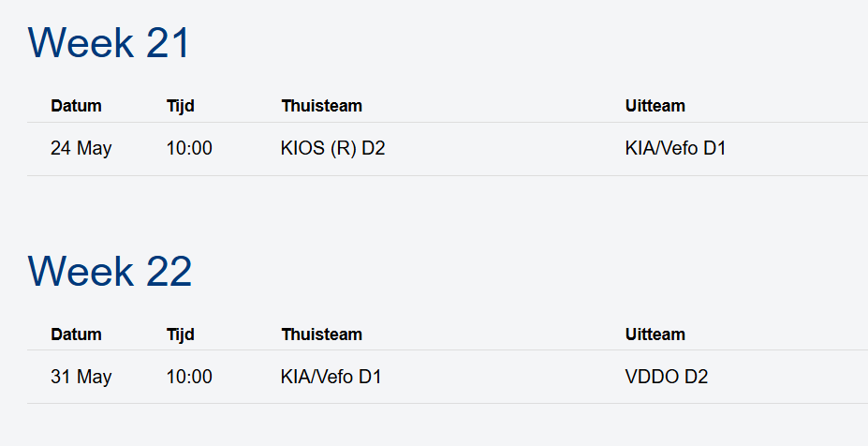Open the VDDO D2 away team
Image resolution: width=868 pixels, height=446 pixels.
667,377
